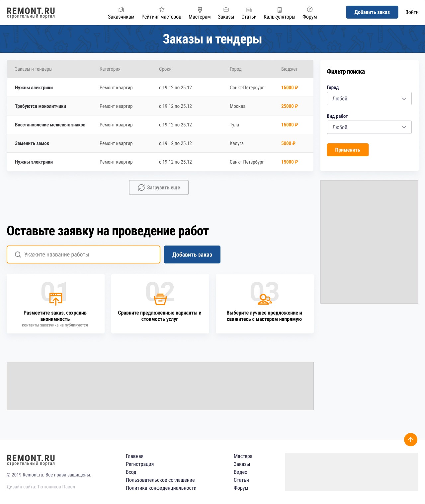Click the question mark icon above Форум
Viewport: 425px width, 504px height.
click(310, 9)
